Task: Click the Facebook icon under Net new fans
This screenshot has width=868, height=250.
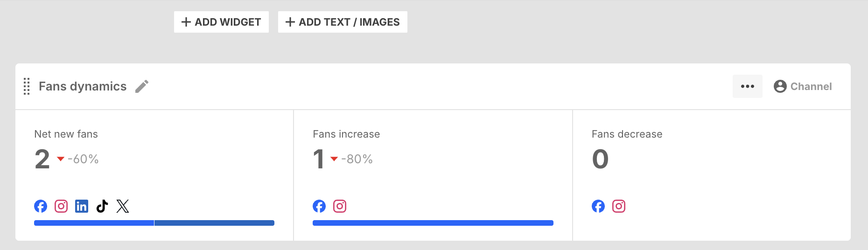Action: point(41,206)
